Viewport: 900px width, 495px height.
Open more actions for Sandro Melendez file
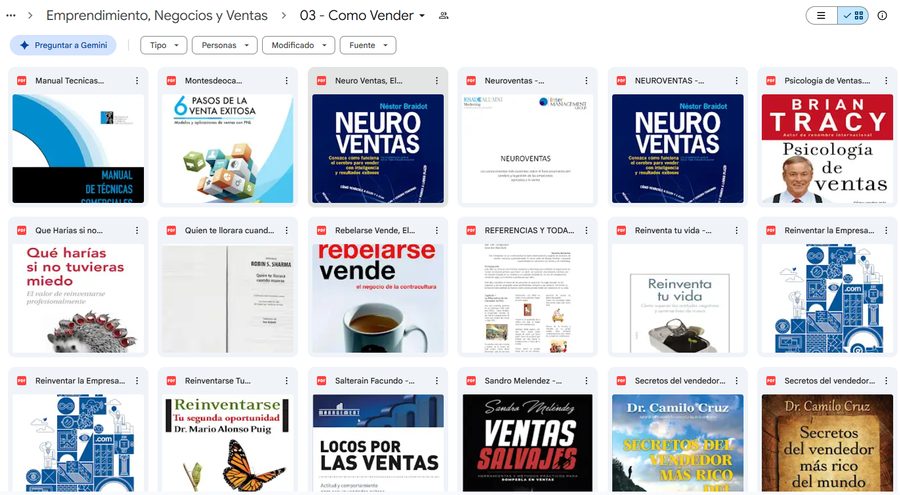click(587, 381)
